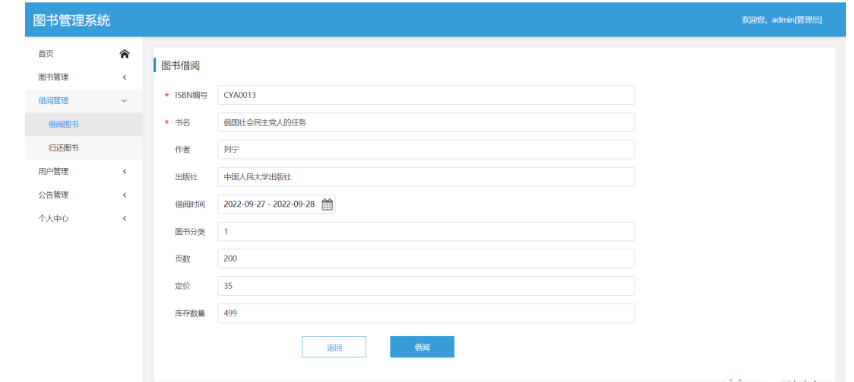Click the 书名 label

(x=182, y=123)
